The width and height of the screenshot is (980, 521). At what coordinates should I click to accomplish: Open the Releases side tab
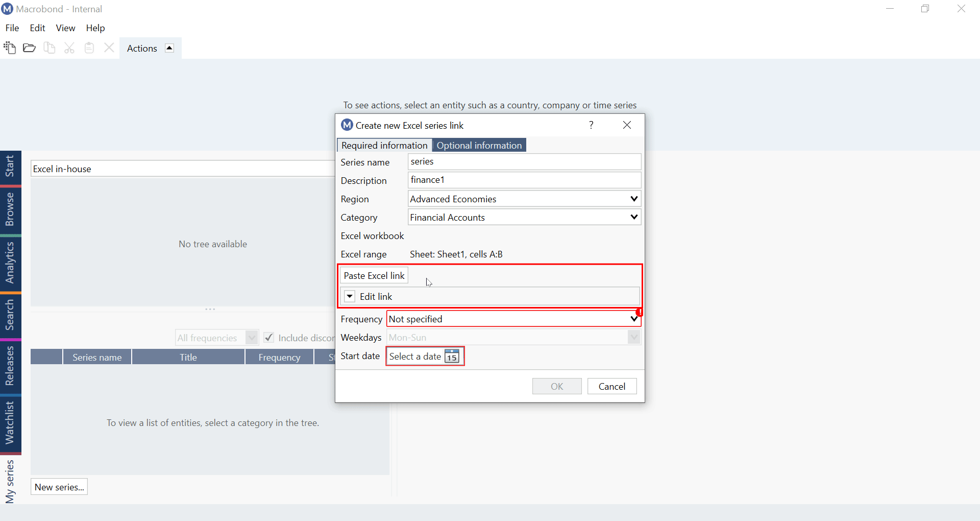coord(10,366)
